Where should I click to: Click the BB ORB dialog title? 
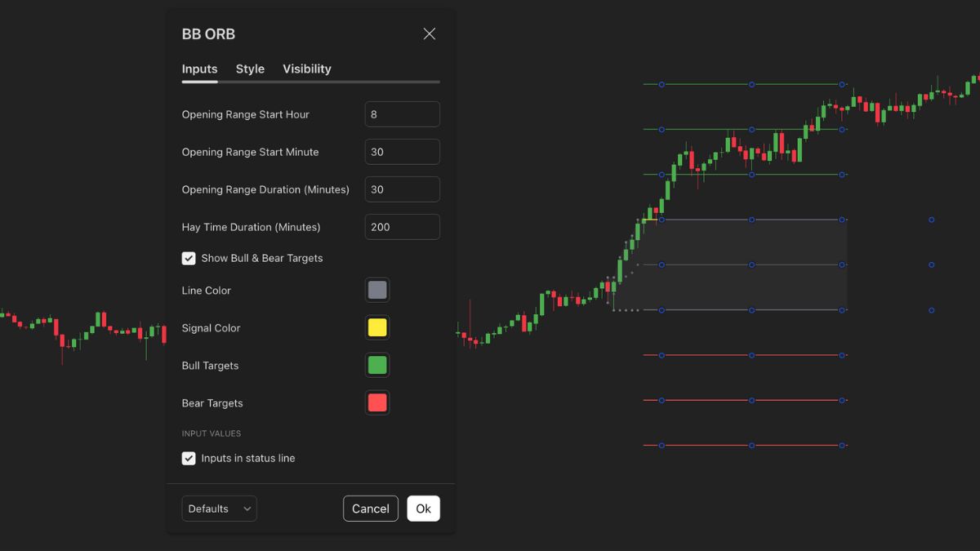(x=208, y=34)
